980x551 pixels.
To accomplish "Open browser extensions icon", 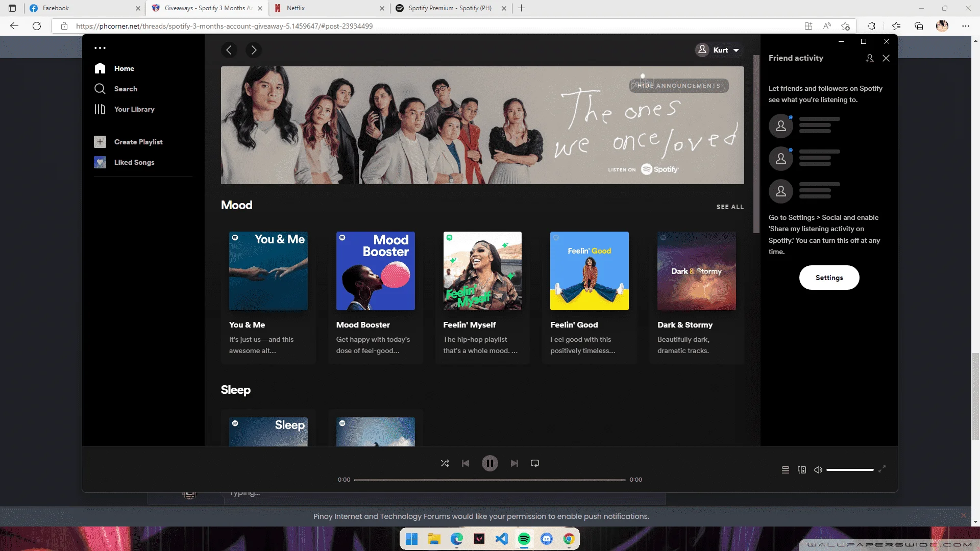I will coord(871,26).
